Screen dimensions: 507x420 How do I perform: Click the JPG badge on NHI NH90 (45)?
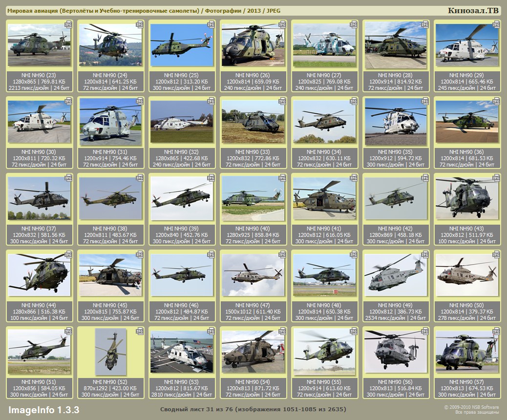pyautogui.click(x=140, y=254)
